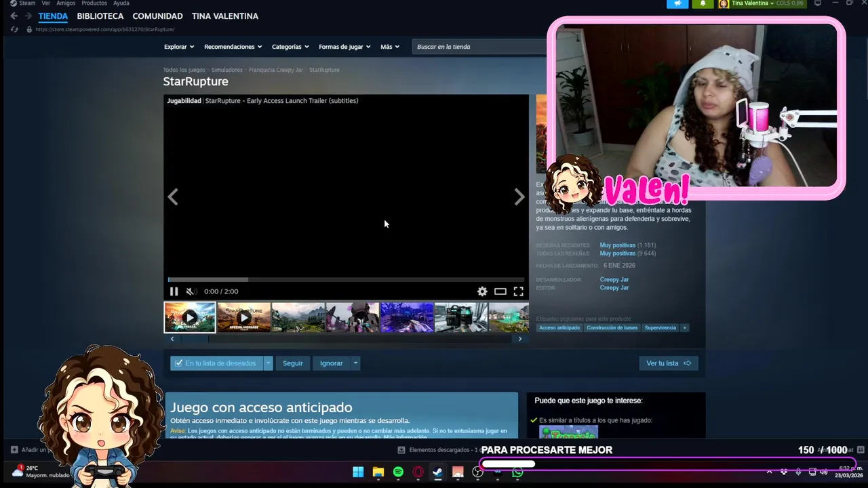Toggle theater mode on the video player

pyautogui.click(x=500, y=291)
